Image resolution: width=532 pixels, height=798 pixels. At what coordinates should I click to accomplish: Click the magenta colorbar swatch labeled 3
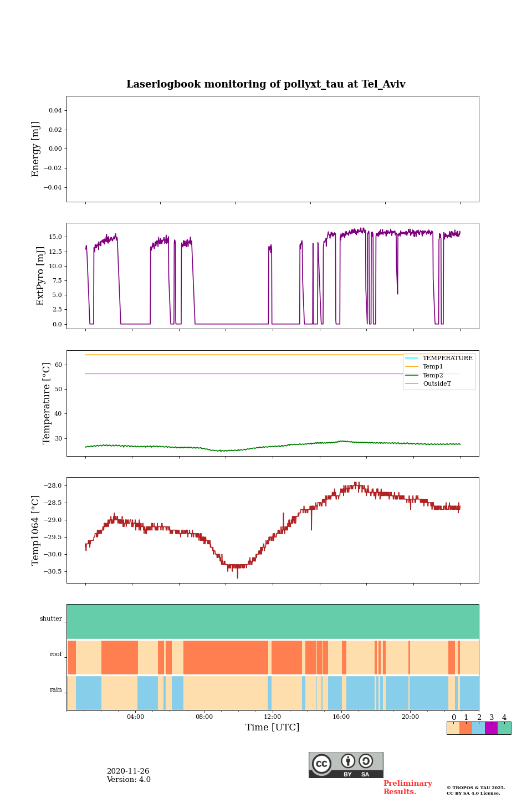pyautogui.click(x=492, y=728)
